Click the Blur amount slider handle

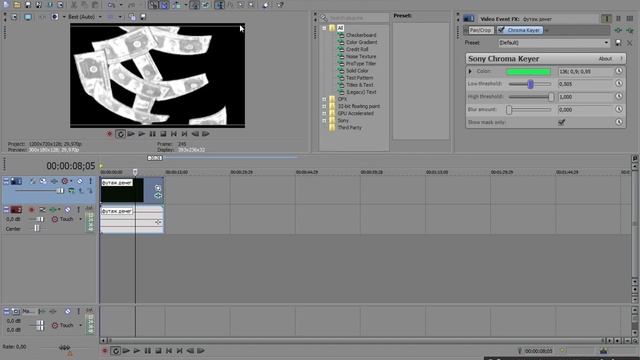[x=509, y=110]
